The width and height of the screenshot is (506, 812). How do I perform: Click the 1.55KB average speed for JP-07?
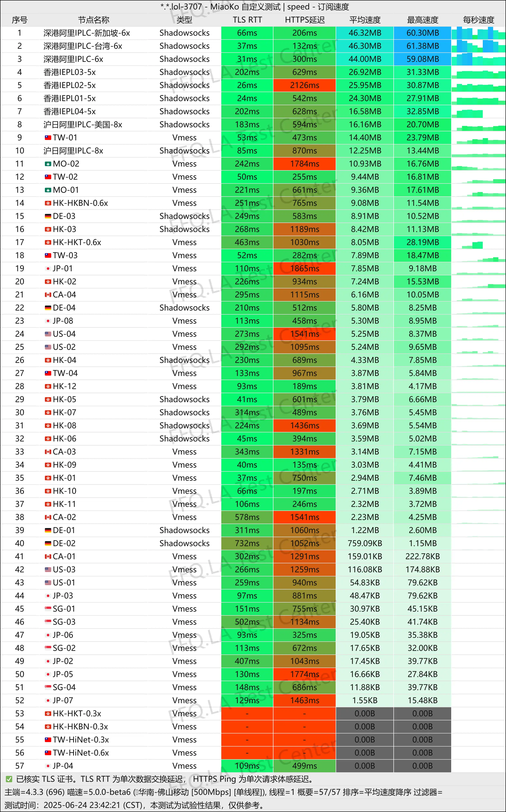[365, 701]
